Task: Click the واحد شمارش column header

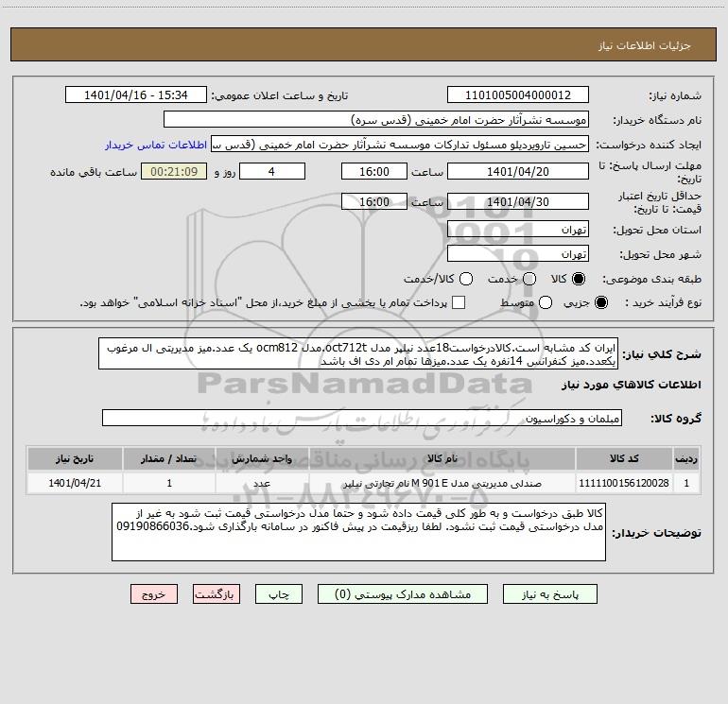Action: coord(262,458)
